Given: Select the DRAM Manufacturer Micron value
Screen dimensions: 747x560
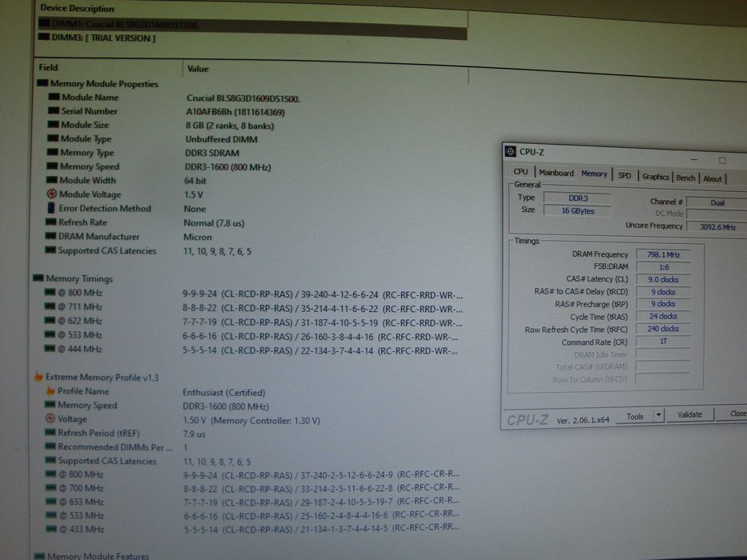Looking at the screenshot, I should 198,237.
